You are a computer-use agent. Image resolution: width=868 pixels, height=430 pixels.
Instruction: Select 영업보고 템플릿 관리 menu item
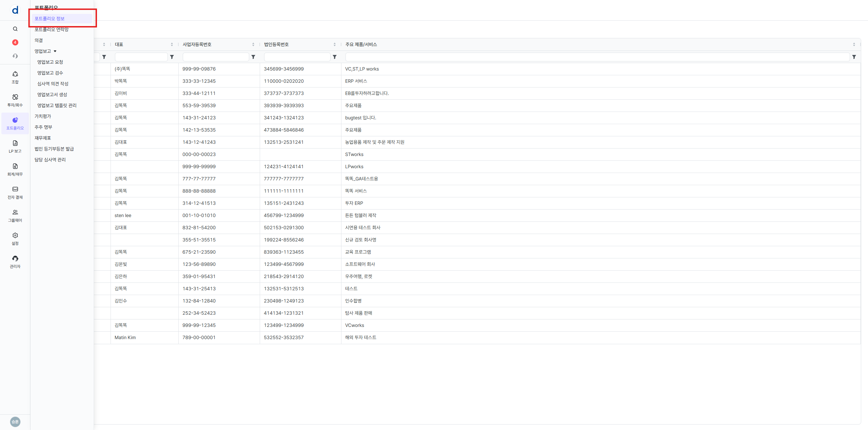pos(57,105)
